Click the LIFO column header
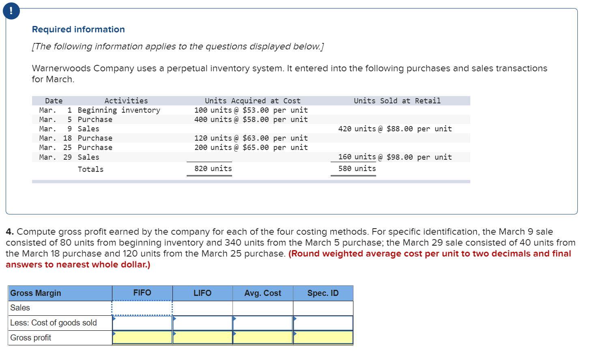 [202, 293]
